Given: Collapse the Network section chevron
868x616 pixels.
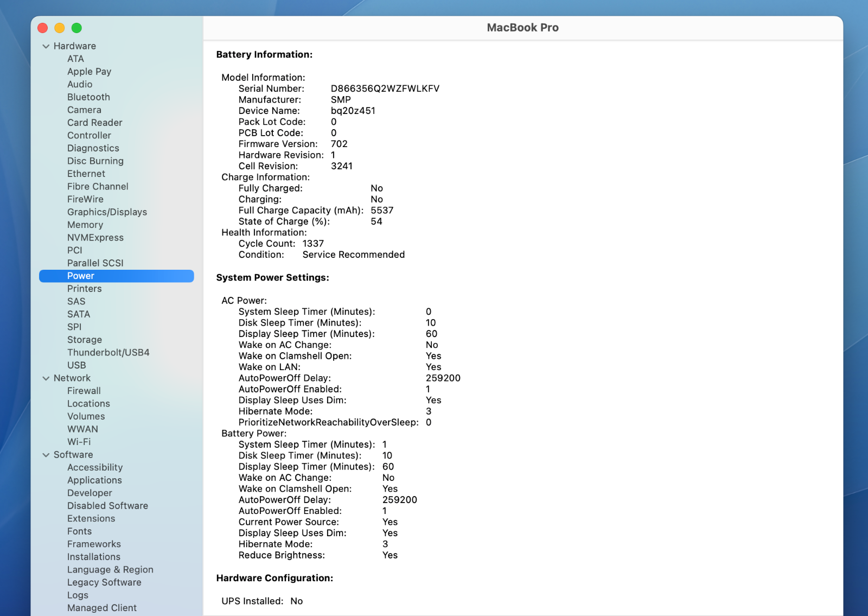Looking at the screenshot, I should click(x=46, y=378).
